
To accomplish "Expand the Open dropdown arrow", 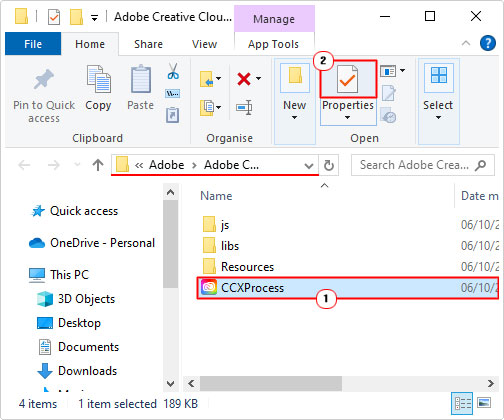I will pyautogui.click(x=402, y=70).
